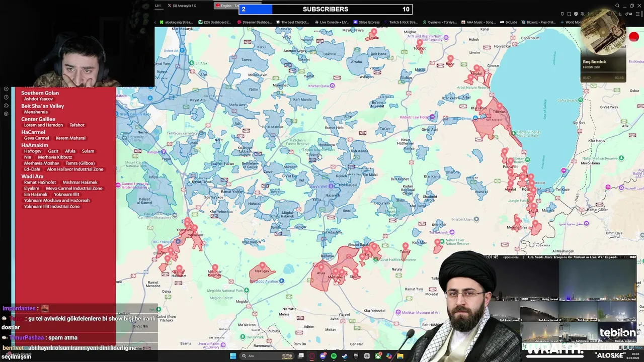Image resolution: width=644 pixels, height=362 pixels.
Task: Open 'The best ChatBot...' bookmark
Action: pyautogui.click(x=292, y=22)
